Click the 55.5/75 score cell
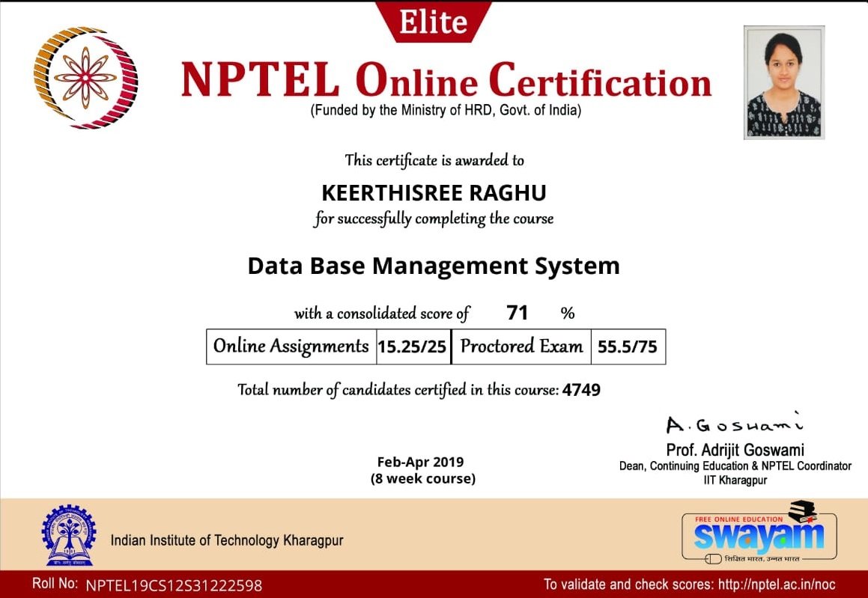 tap(628, 347)
